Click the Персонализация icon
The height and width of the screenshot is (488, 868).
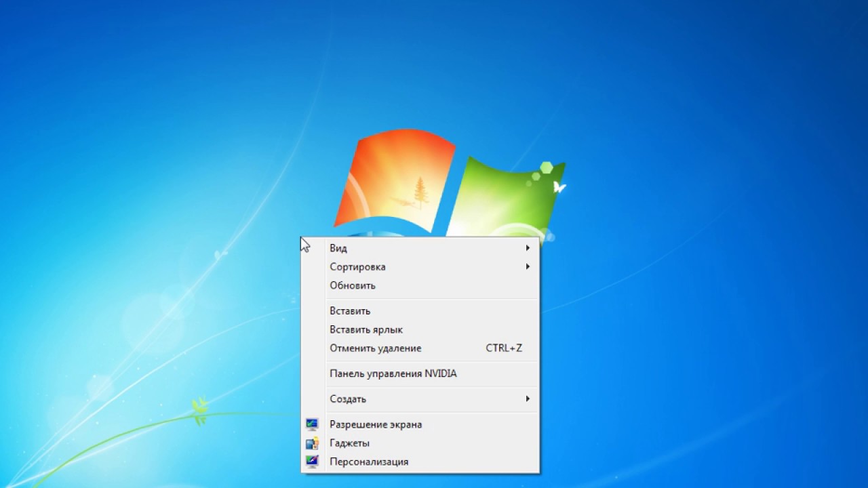pos(312,462)
